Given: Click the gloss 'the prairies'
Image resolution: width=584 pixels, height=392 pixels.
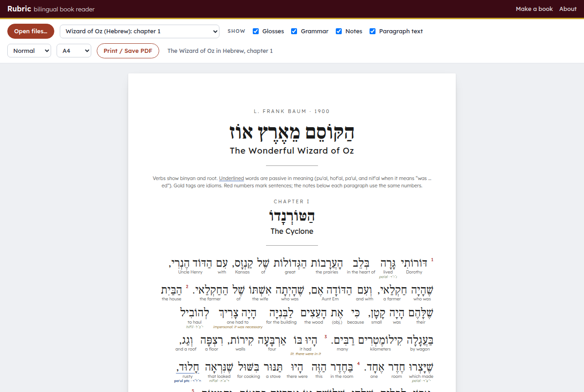Looking at the screenshot, I should tap(327, 272).
